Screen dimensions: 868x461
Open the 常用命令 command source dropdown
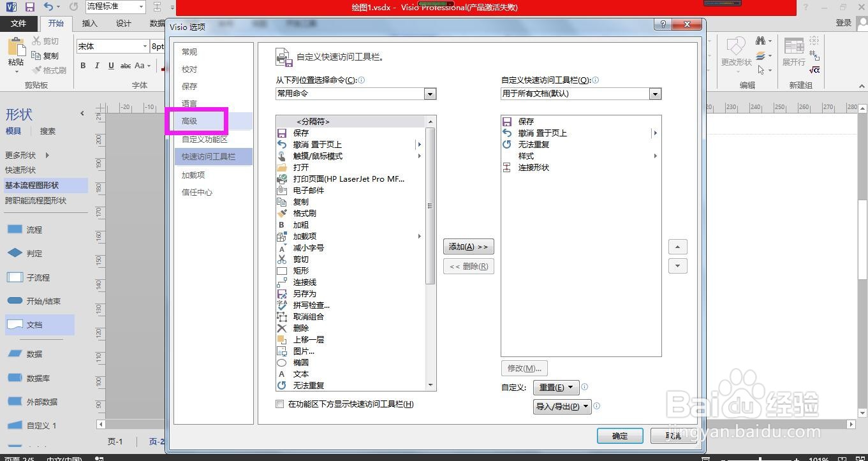coord(430,94)
